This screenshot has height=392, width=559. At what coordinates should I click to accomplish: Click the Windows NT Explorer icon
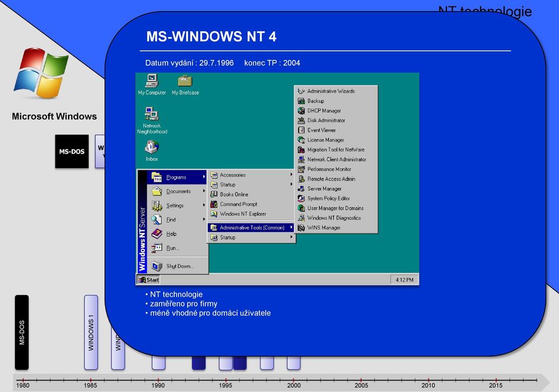(x=214, y=213)
